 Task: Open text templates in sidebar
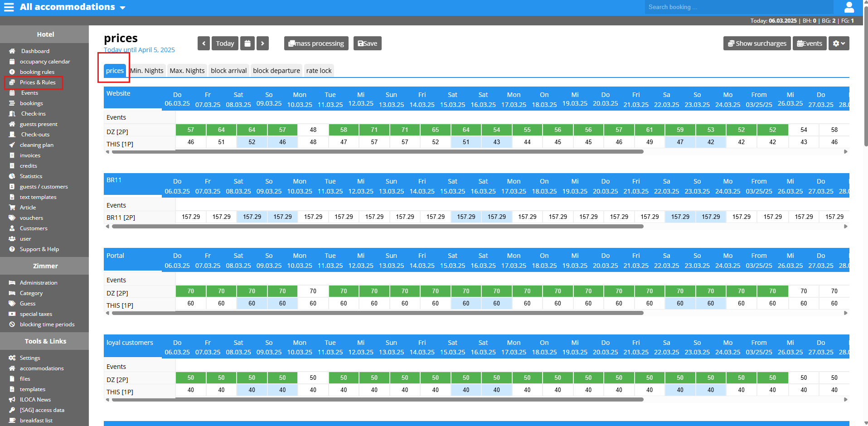click(x=38, y=197)
